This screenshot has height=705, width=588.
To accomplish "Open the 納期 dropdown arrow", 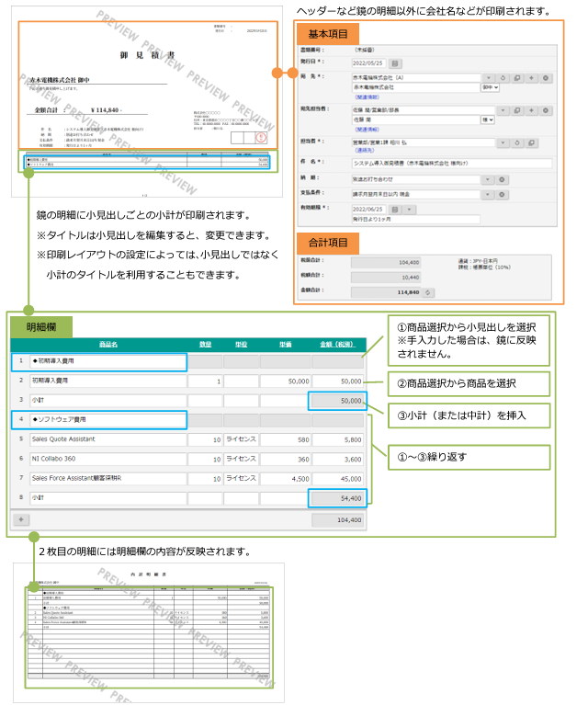I will pos(487,180).
